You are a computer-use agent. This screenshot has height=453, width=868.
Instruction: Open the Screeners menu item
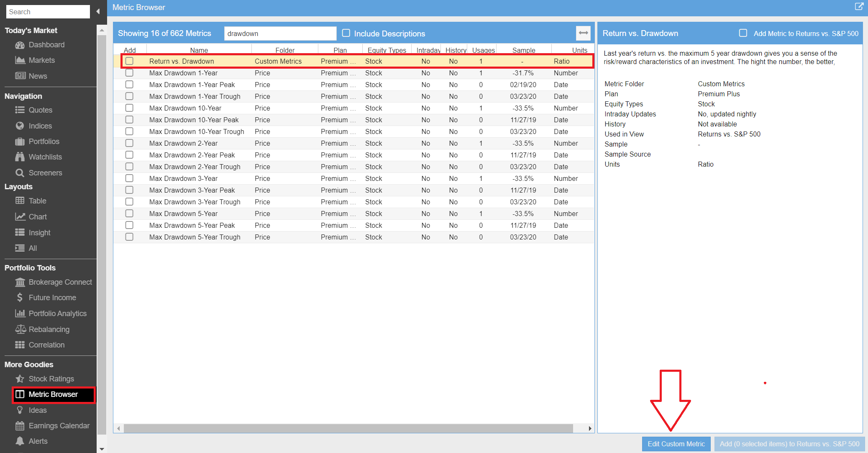pos(45,172)
